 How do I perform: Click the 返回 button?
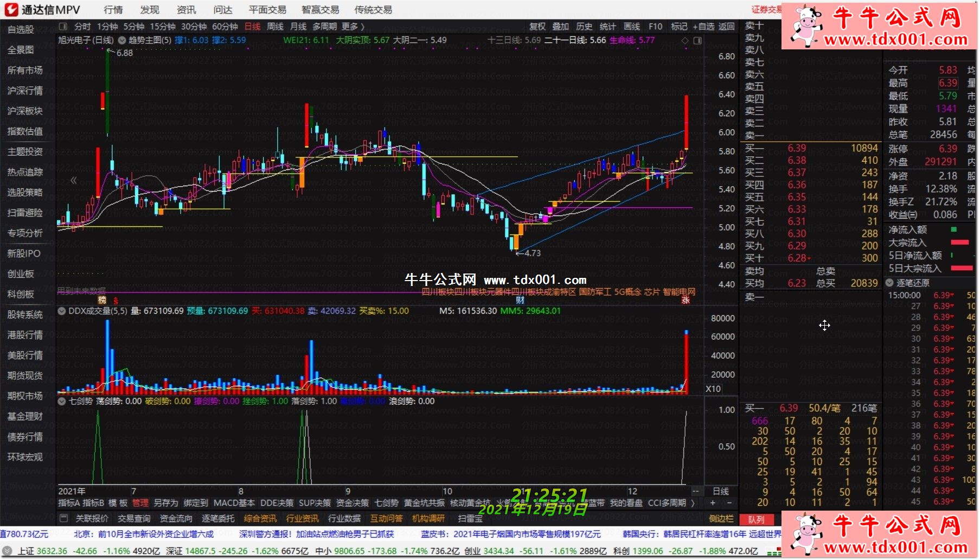coord(727,26)
